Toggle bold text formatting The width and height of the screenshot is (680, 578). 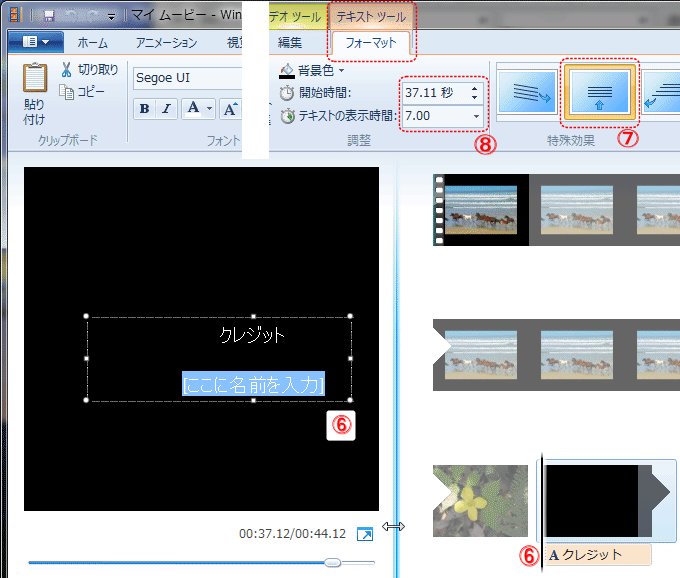pos(145,109)
